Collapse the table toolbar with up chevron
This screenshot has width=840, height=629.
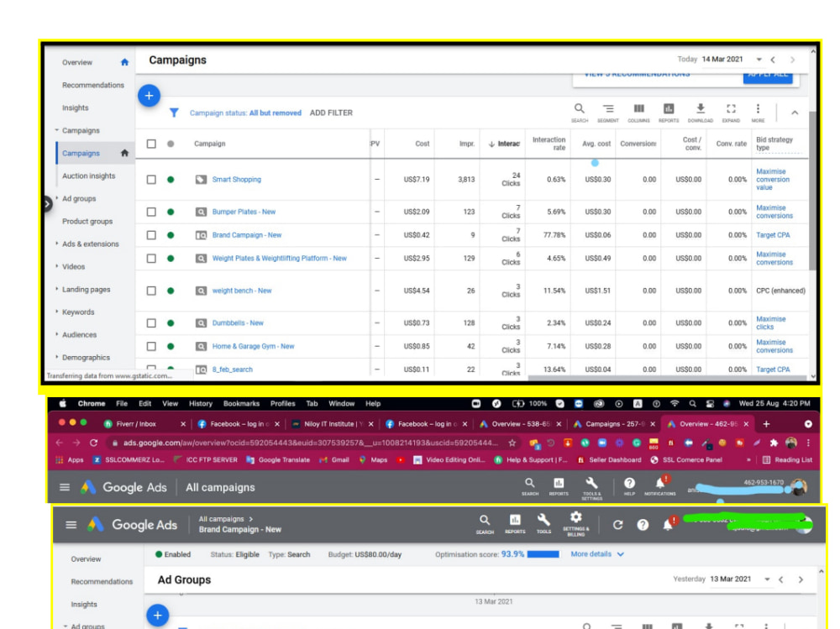(x=795, y=113)
